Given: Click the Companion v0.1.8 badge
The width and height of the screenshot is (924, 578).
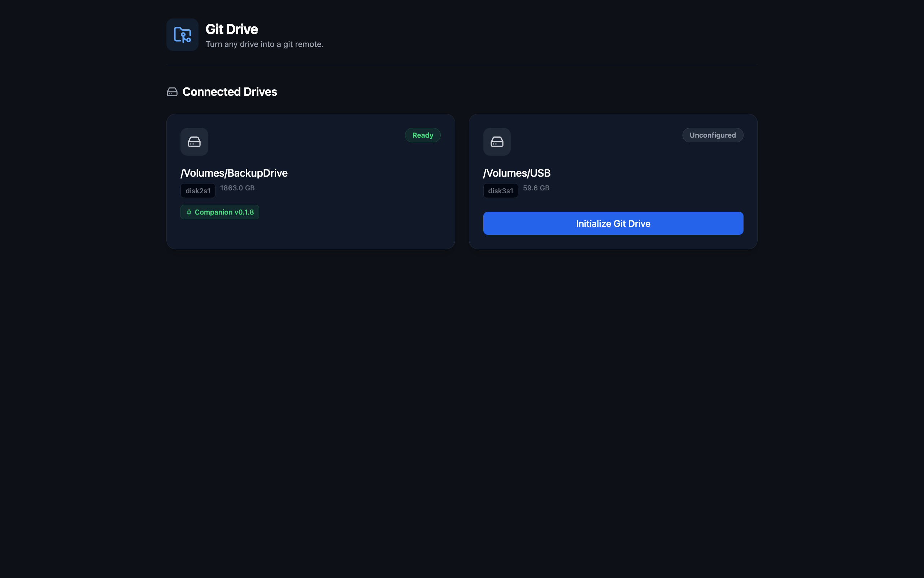Looking at the screenshot, I should [x=219, y=212].
